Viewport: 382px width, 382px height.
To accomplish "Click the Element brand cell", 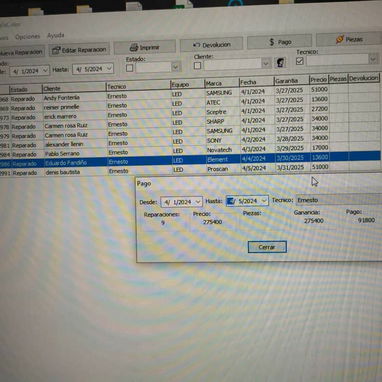I will tap(222, 160).
